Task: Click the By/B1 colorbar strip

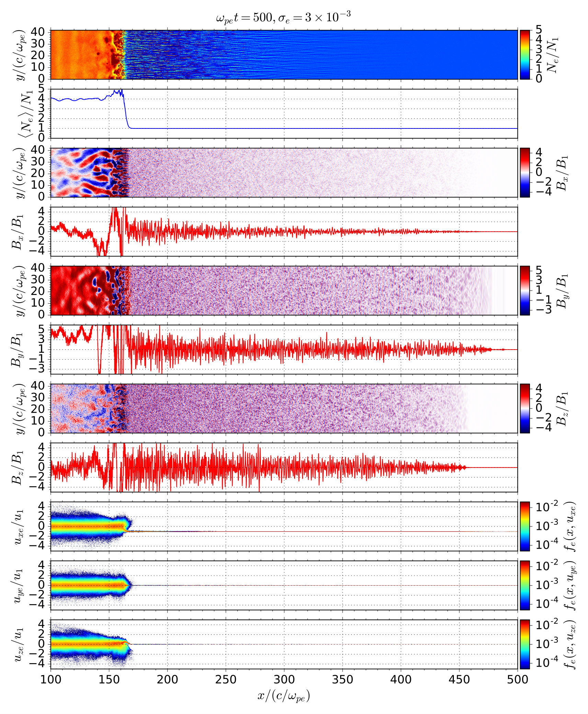Action: (525, 290)
